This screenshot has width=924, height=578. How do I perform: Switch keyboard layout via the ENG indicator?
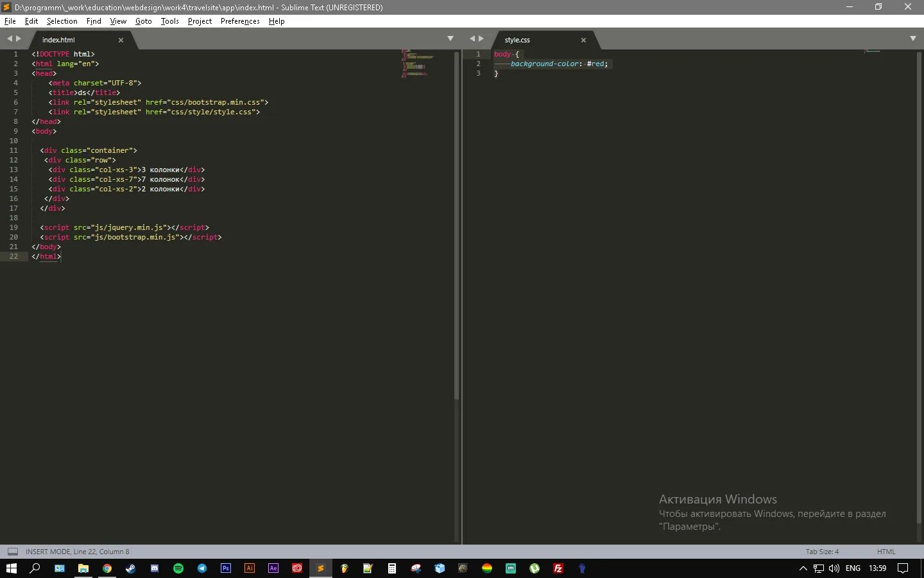(852, 568)
